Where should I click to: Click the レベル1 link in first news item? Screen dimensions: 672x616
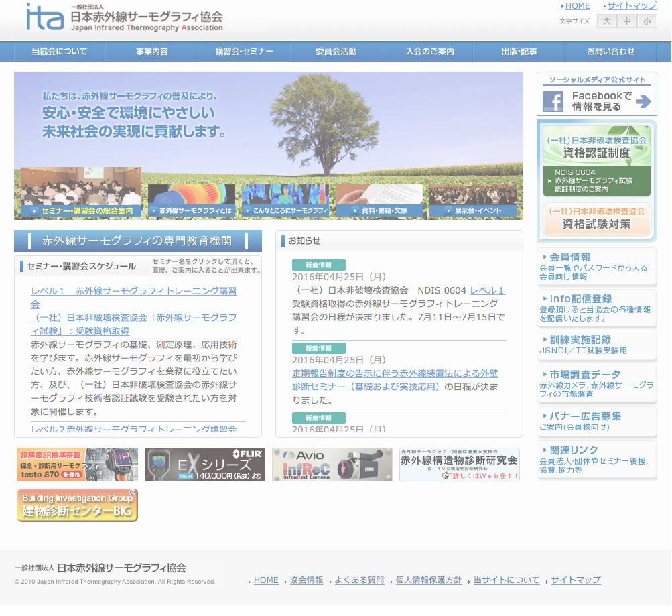487,291
